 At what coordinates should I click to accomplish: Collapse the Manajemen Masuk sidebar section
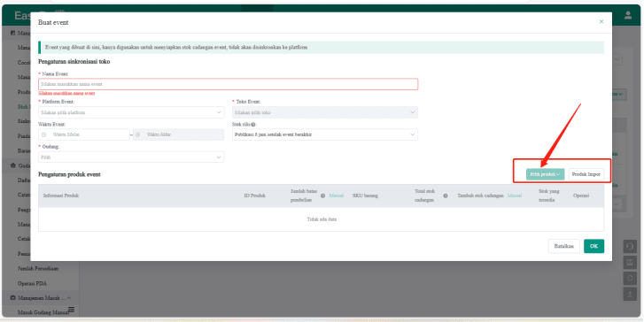coord(68,298)
